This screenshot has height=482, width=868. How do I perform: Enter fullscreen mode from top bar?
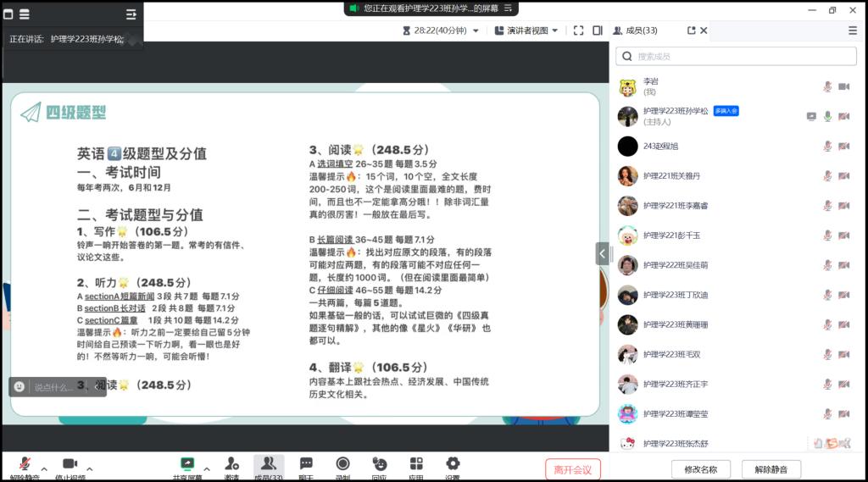[578, 30]
